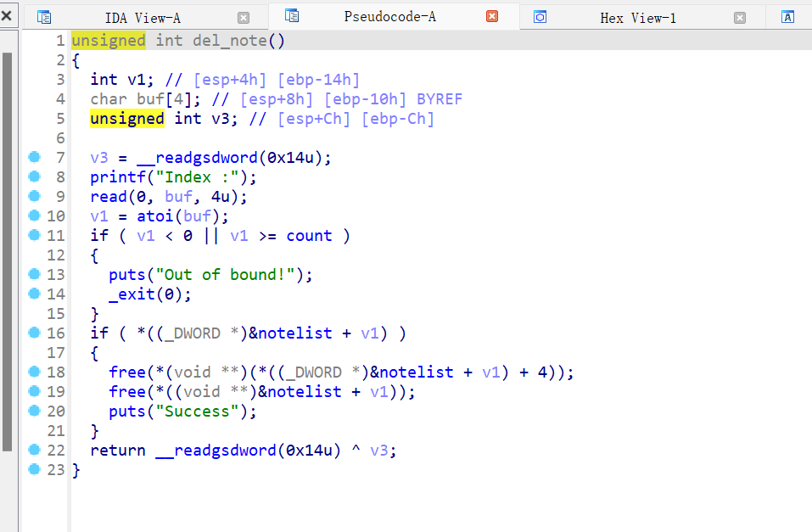This screenshot has height=532, width=812.
Task: Toggle breakpoint dot on line 13
Action: 34,274
